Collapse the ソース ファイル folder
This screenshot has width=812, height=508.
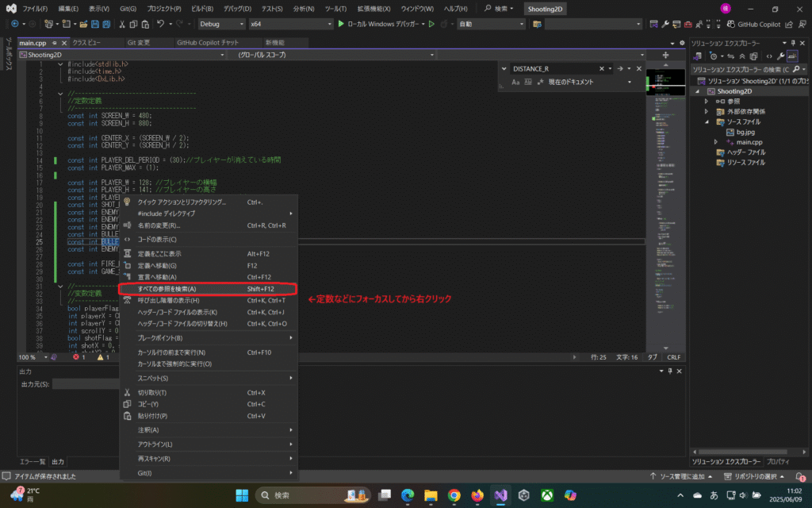coord(706,121)
